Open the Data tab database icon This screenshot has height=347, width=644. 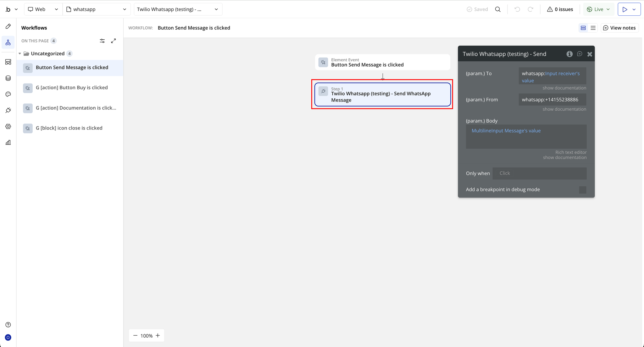(x=8, y=78)
